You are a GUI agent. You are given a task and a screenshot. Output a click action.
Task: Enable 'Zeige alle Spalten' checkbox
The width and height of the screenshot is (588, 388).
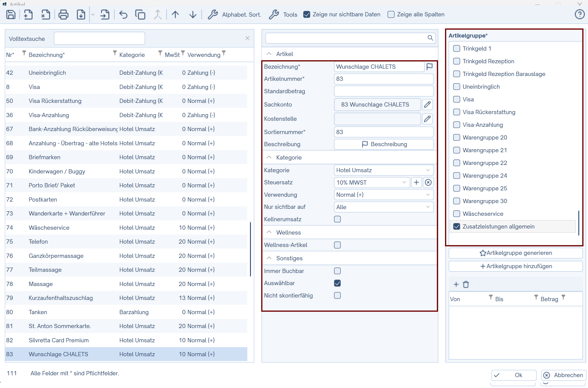(391, 14)
